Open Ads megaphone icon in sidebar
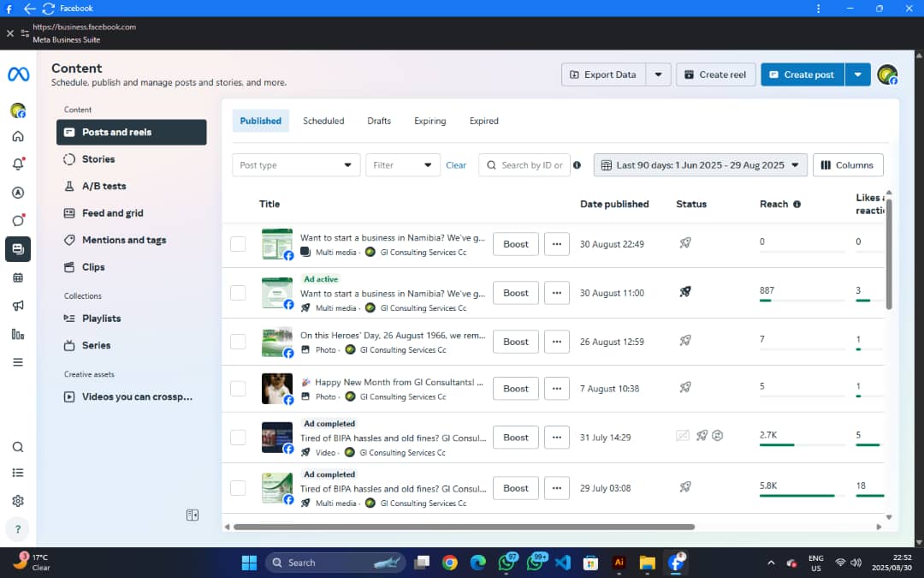Screen dimensions: 924x578 point(18,306)
